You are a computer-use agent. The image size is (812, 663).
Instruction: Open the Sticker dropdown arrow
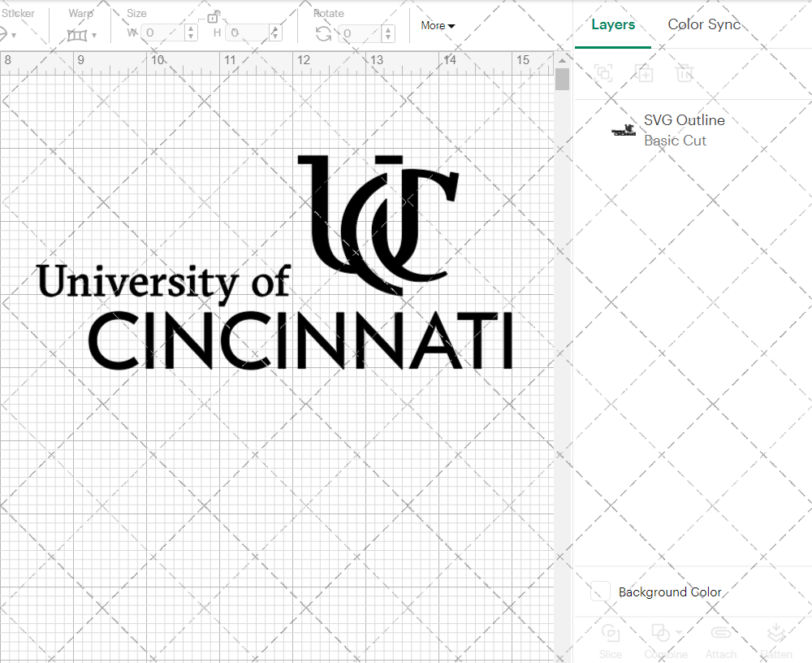pos(14,36)
